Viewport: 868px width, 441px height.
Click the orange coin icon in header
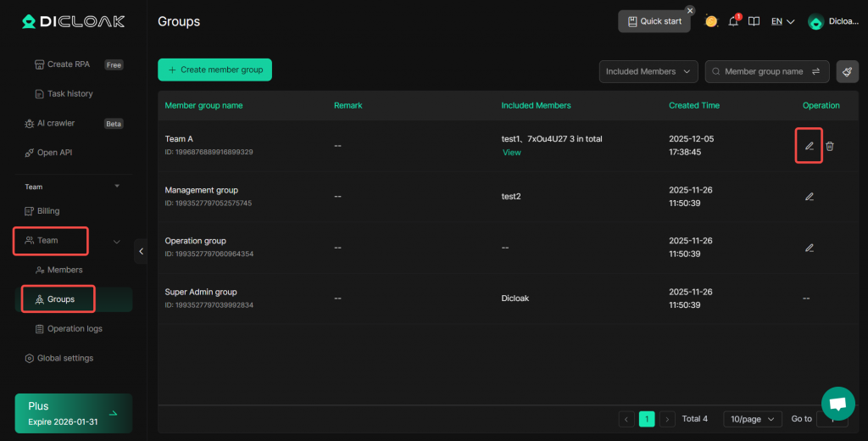[x=711, y=21]
